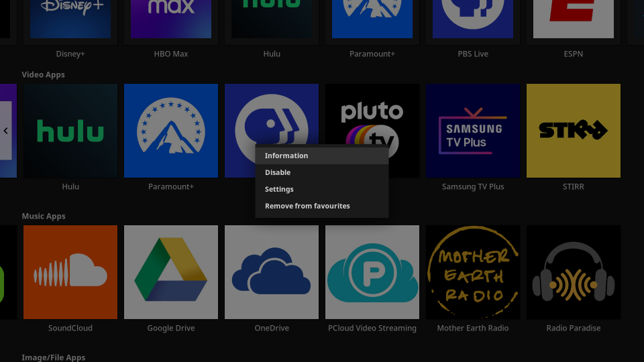The height and width of the screenshot is (362, 644).
Task: Open Settings in the context menu
Action: 321,189
